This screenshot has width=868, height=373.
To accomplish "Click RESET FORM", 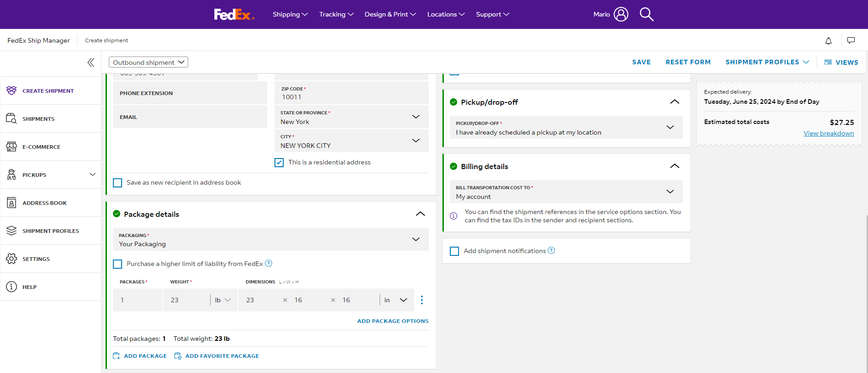I will tap(688, 62).
